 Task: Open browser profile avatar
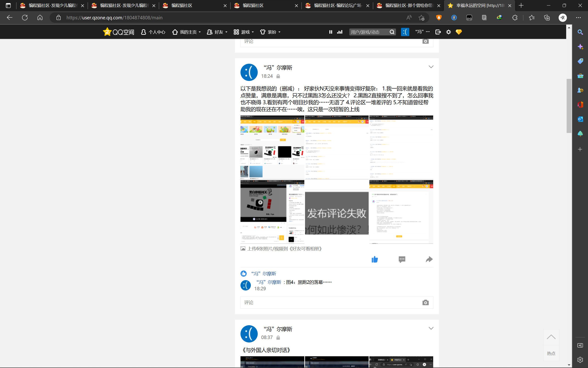point(563,17)
